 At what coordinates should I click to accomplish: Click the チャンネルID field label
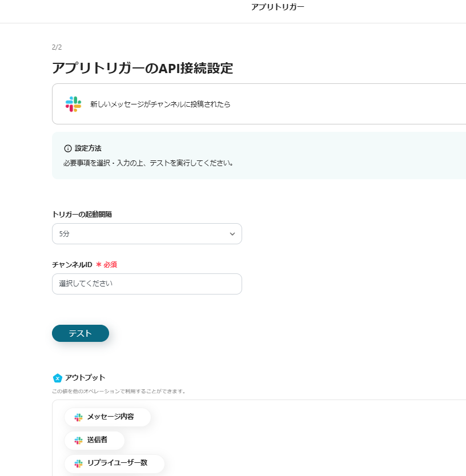(72, 264)
